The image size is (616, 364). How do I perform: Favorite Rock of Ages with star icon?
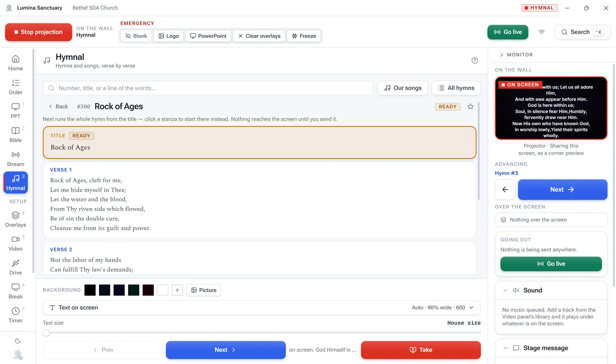[471, 106]
